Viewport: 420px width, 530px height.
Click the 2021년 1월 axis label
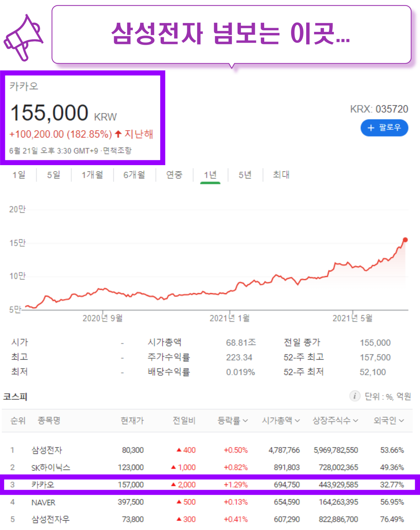230,318
